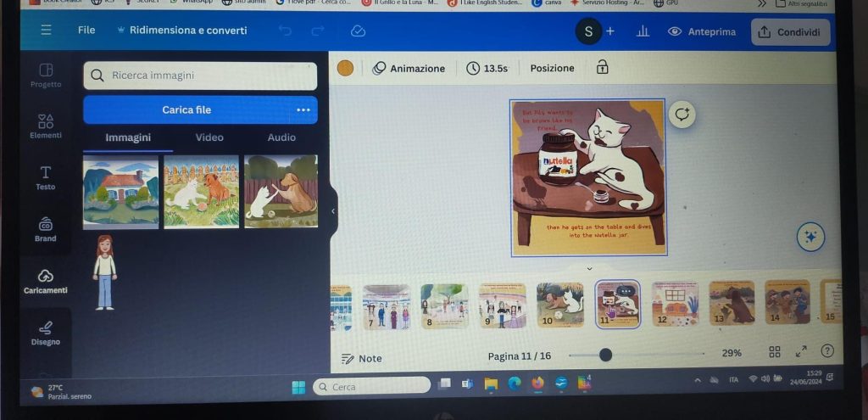868x420 pixels.
Task: Select the house illustration upload thumbnail
Action: [120, 192]
